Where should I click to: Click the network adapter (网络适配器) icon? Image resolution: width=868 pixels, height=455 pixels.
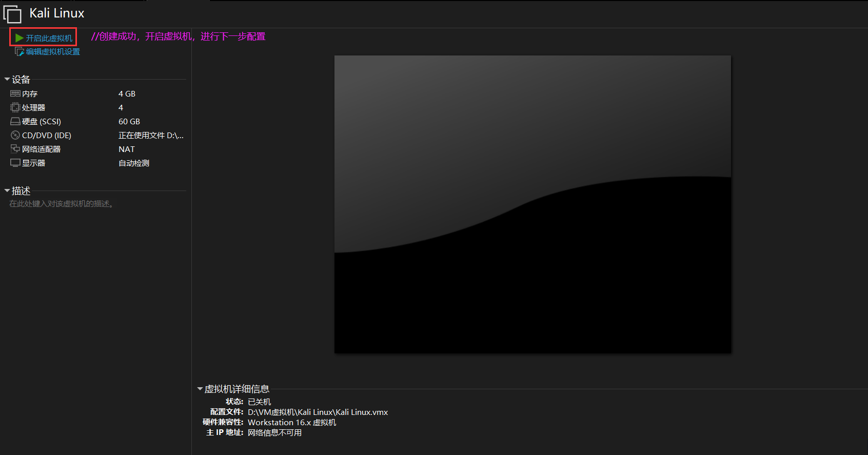point(15,149)
